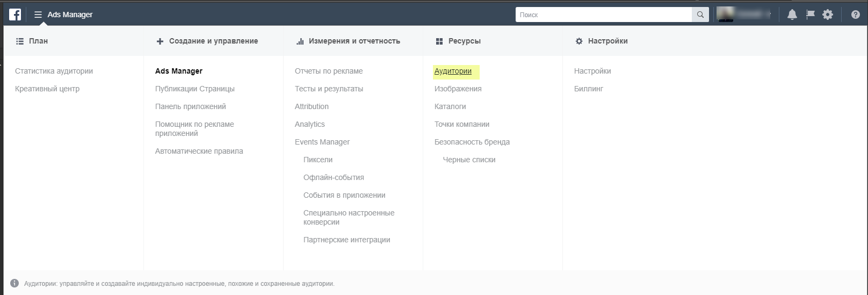Toggle the hamburger menu icon

tap(38, 15)
